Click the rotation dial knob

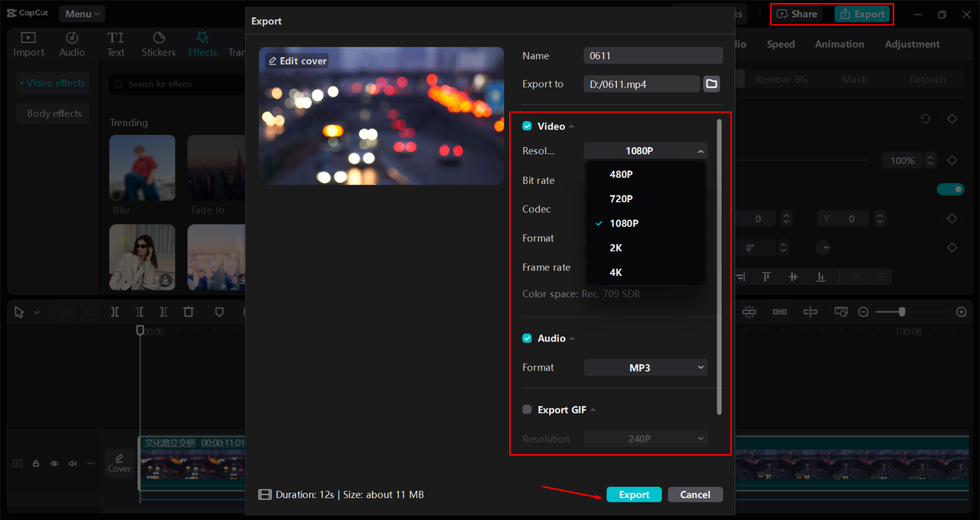point(824,248)
